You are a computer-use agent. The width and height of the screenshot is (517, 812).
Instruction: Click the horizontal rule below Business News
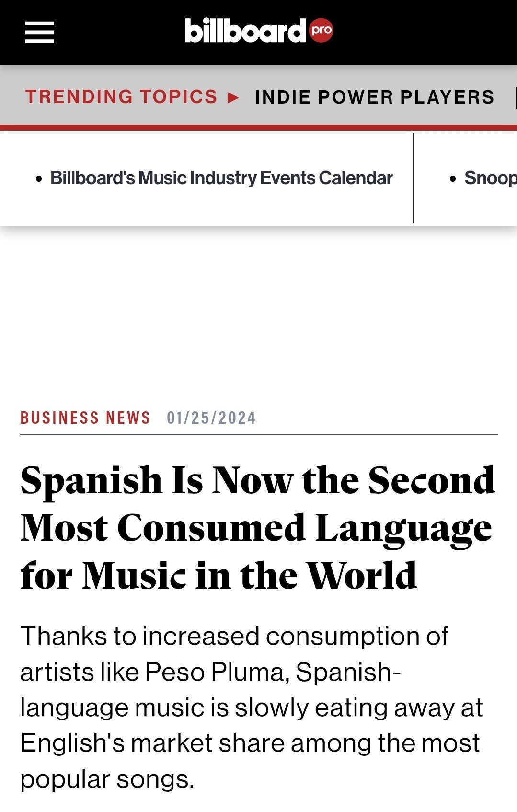tap(259, 434)
